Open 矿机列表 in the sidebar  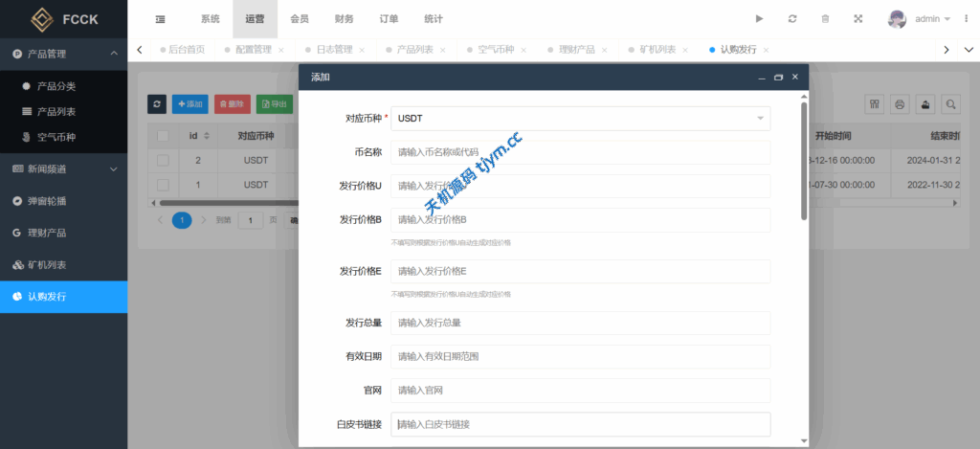click(x=64, y=264)
